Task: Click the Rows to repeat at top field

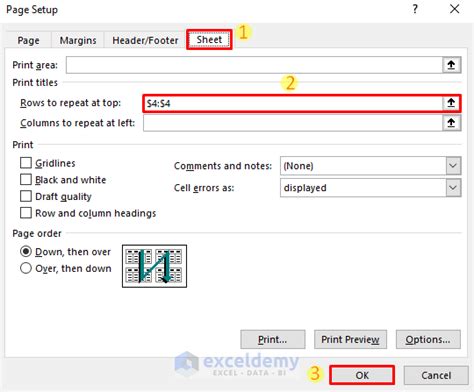Action: tap(293, 103)
